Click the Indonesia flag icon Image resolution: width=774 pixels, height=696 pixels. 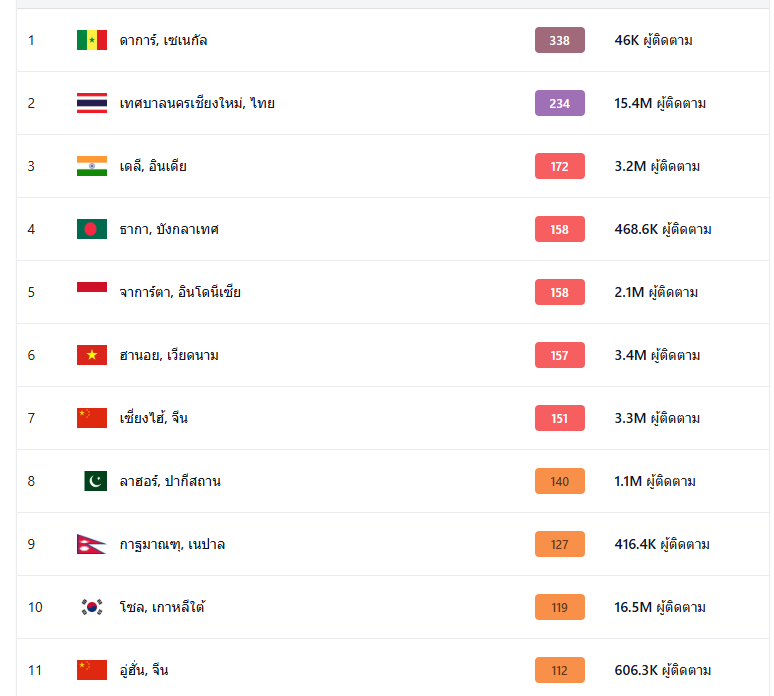coord(91,292)
